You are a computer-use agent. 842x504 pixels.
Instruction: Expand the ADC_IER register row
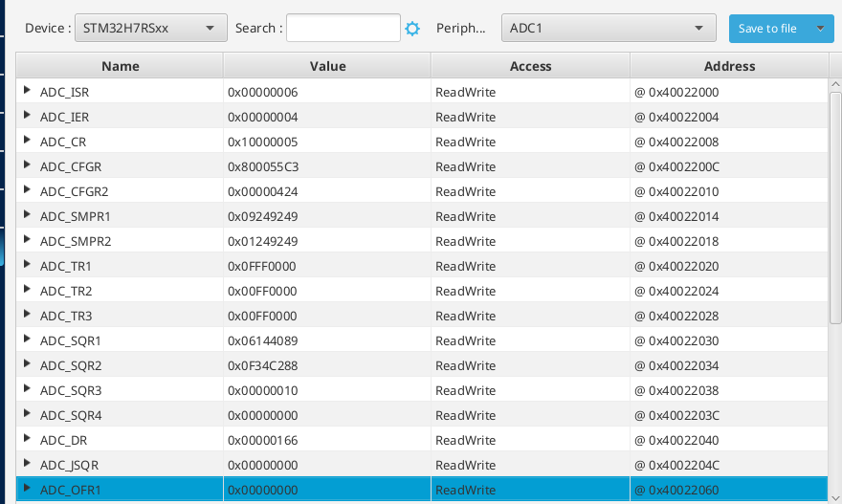point(27,115)
